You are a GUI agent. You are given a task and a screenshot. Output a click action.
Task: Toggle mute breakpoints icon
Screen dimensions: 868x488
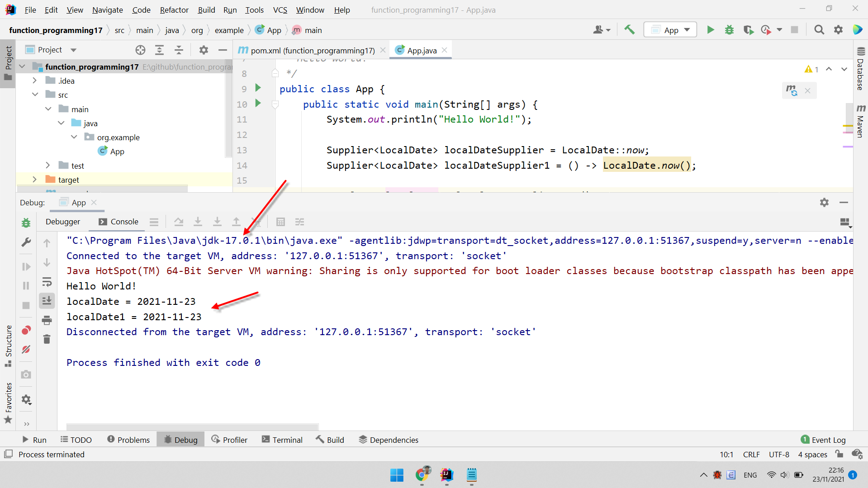26,349
